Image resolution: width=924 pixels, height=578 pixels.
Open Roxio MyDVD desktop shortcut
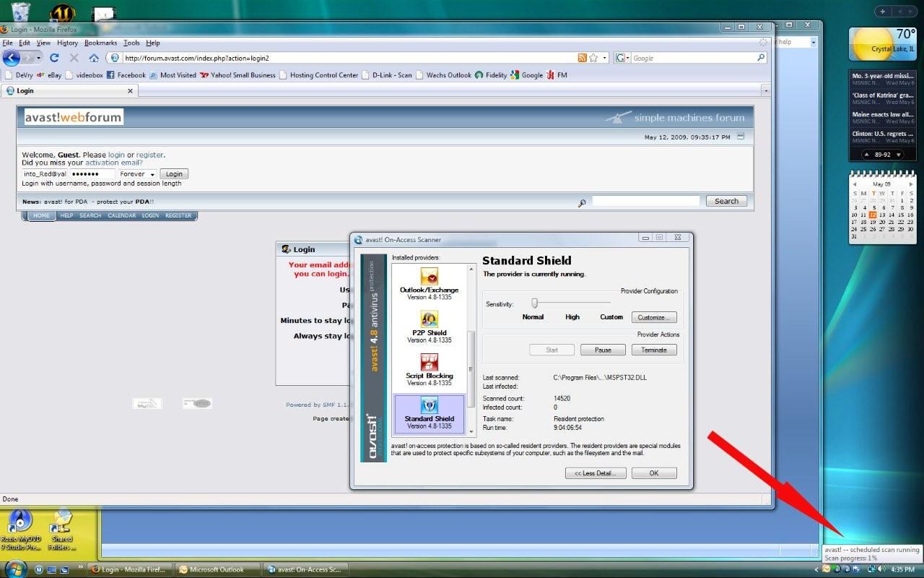(x=20, y=530)
